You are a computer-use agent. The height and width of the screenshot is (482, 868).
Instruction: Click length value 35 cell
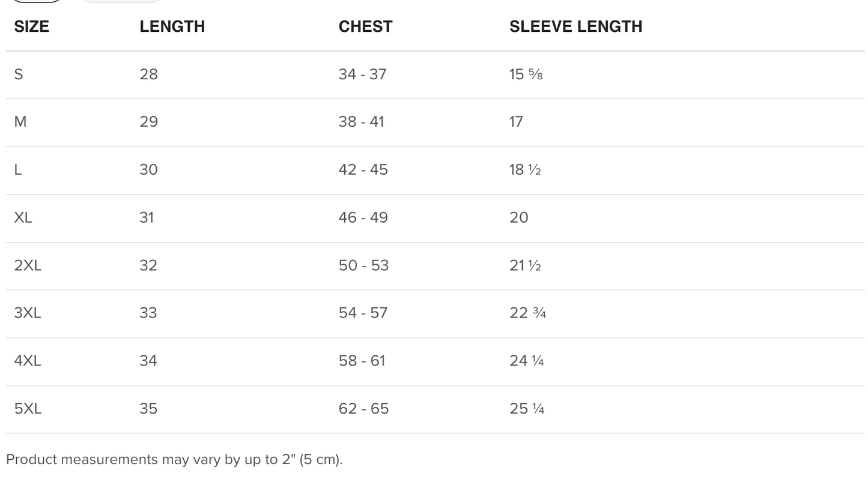pos(148,409)
